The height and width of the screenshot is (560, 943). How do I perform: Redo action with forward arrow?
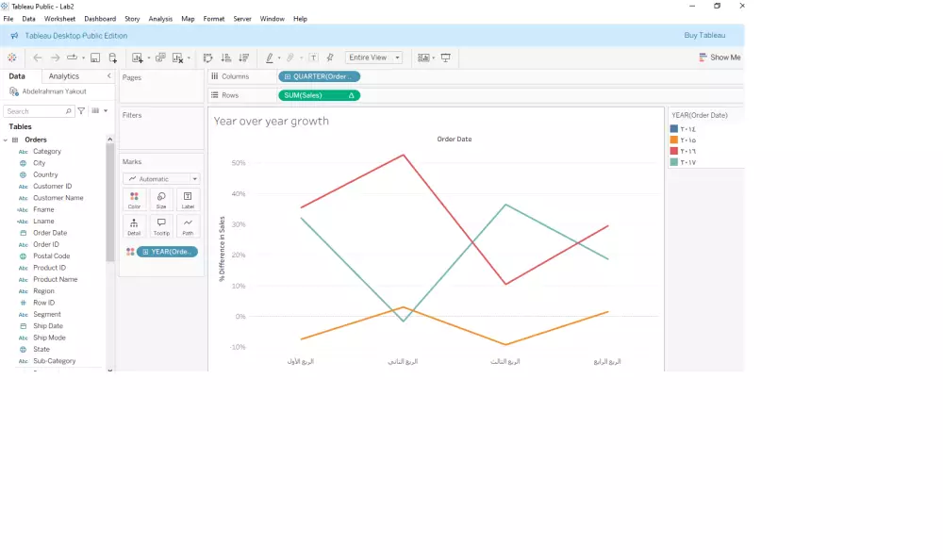[56, 58]
